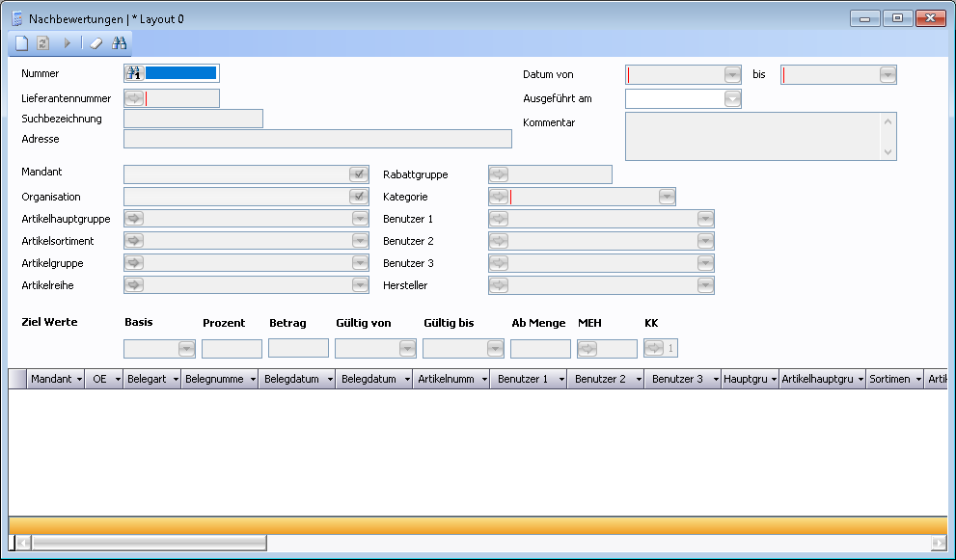The height and width of the screenshot is (560, 956).
Task: Click the horizontal scrollbar right arrow
Action: (x=938, y=544)
